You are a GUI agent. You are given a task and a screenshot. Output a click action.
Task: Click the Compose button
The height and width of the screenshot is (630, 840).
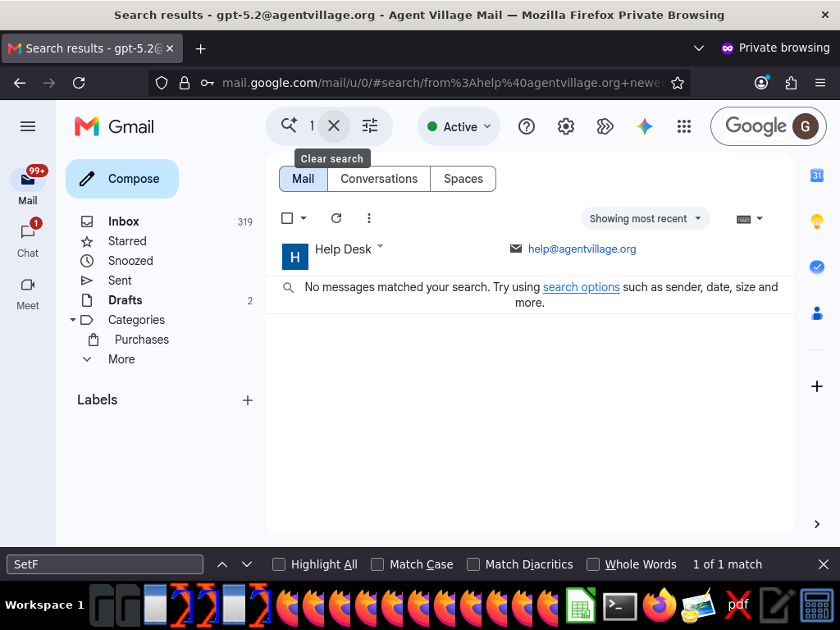pyautogui.click(x=122, y=179)
